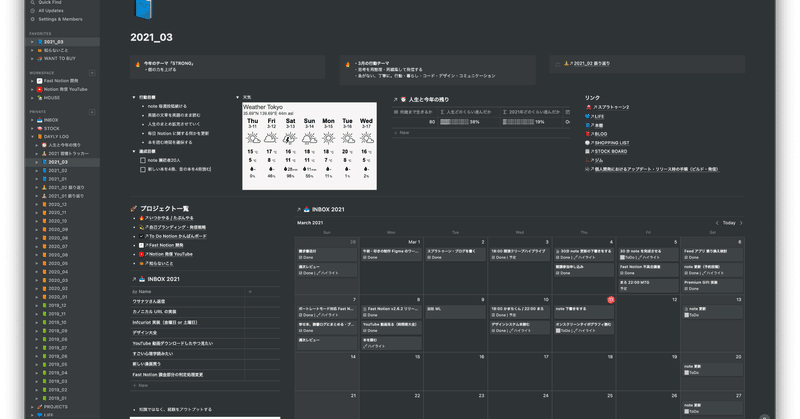Expand the INBOX page in sidebar
The height and width of the screenshot is (419, 800).
pyautogui.click(x=33, y=120)
